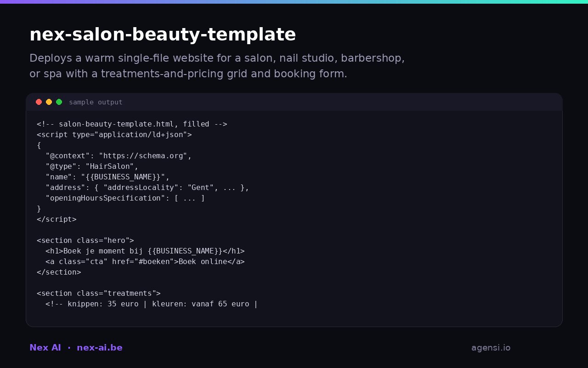This screenshot has width=588, height=368.
Task: Click the openingHoursSpecification line
Action: [125, 198]
